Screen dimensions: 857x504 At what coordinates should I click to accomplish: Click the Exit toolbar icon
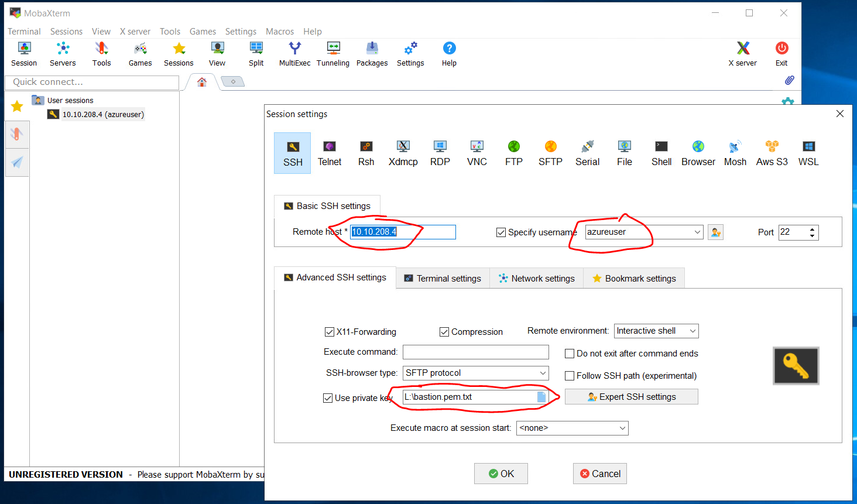[x=781, y=54]
